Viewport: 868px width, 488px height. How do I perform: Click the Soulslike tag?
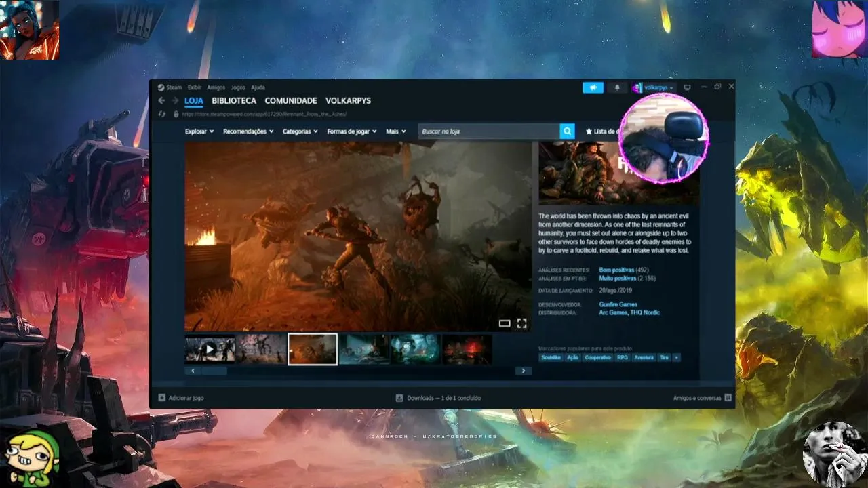(551, 357)
